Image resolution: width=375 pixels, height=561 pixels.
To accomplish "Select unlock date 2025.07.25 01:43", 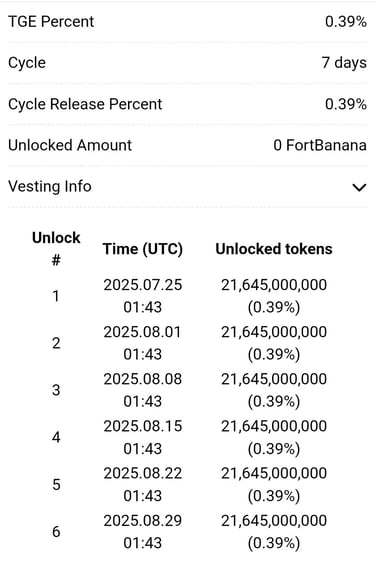I will [143, 296].
